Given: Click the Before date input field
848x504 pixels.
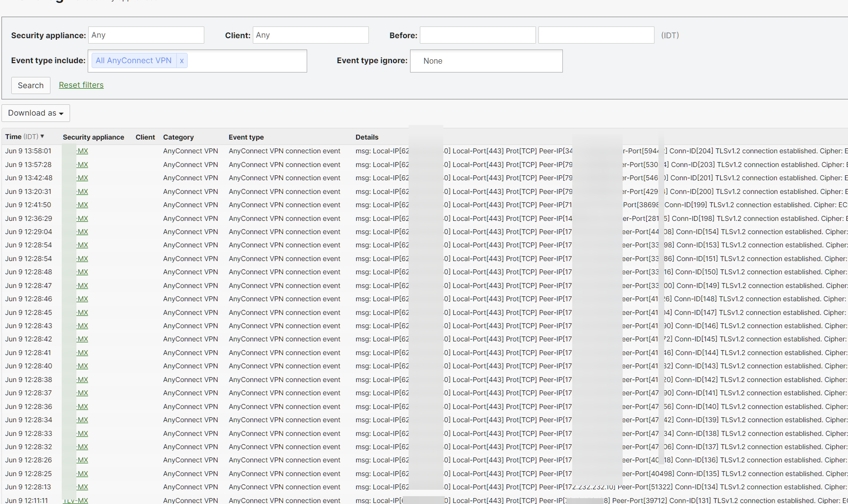Looking at the screenshot, I should tap(477, 35).
